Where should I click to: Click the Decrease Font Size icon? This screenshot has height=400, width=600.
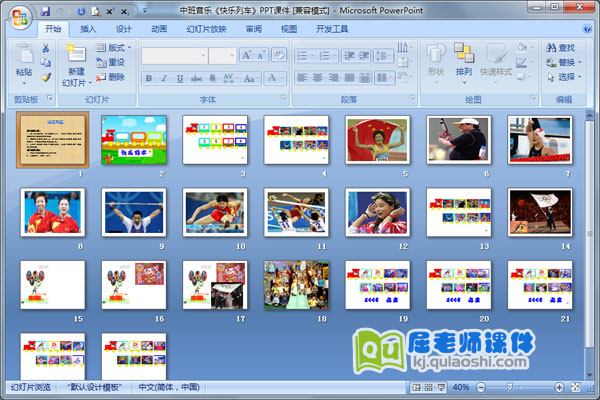261,56
